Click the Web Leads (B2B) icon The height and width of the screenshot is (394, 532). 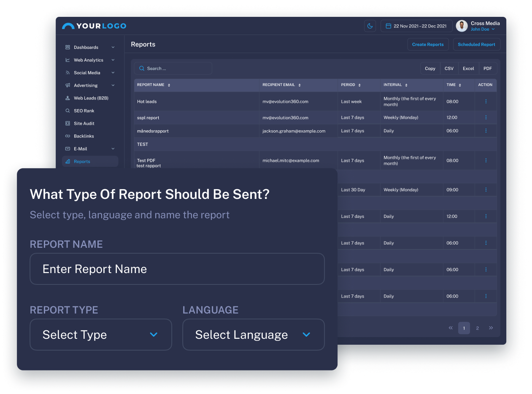[x=68, y=98]
